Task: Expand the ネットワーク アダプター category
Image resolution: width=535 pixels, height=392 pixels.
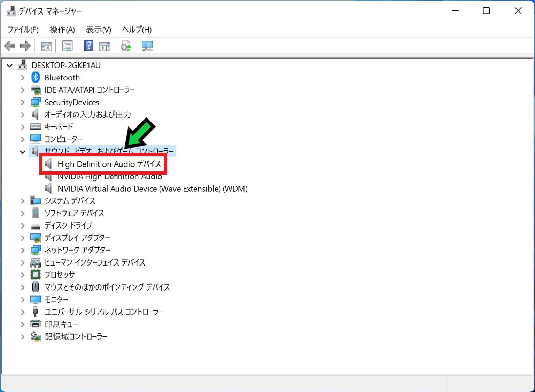Action: [x=23, y=250]
